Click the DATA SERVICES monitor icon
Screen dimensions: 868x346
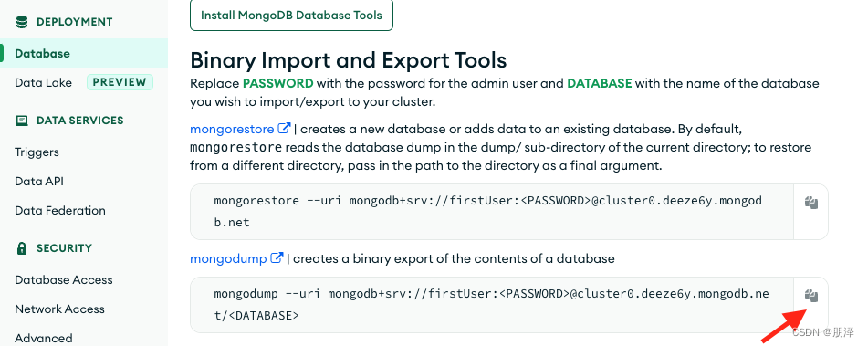point(22,121)
